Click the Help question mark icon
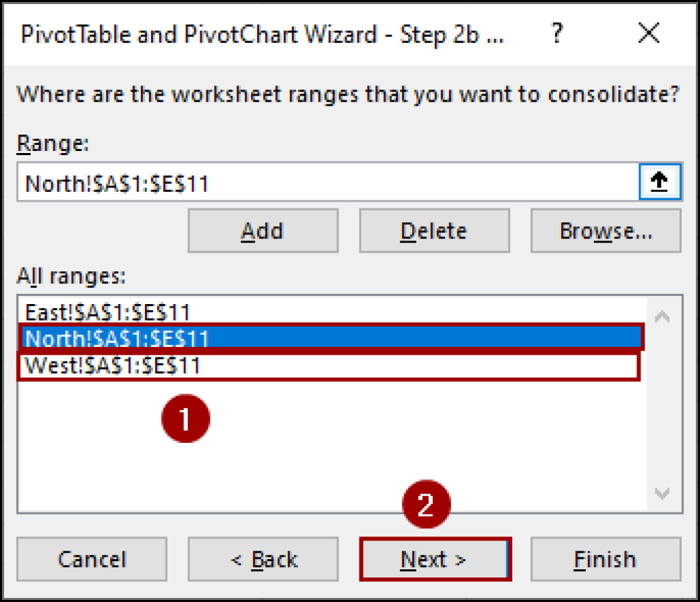Image resolution: width=700 pixels, height=602 pixels. tap(556, 33)
